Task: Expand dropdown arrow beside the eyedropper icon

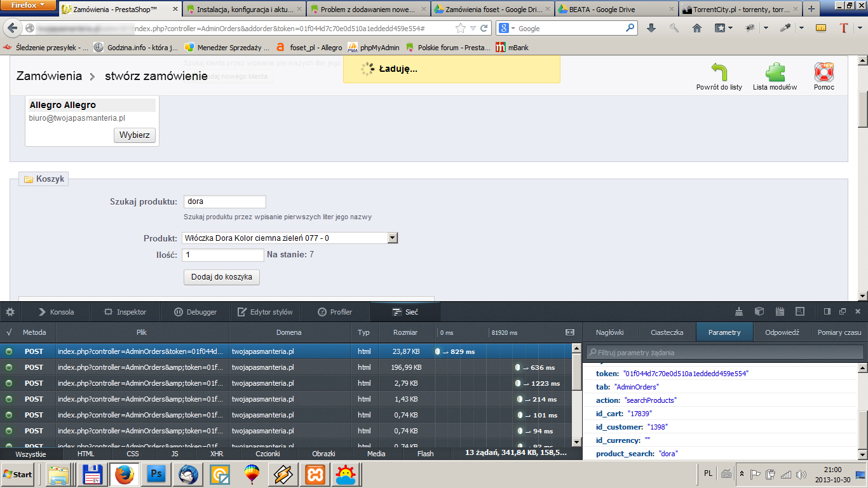Action: tap(801, 28)
